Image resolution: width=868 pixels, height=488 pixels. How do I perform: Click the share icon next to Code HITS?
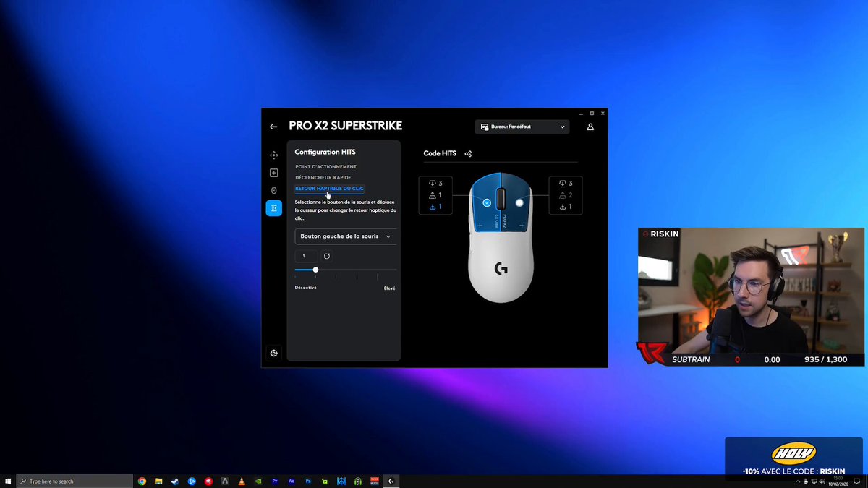tap(468, 153)
